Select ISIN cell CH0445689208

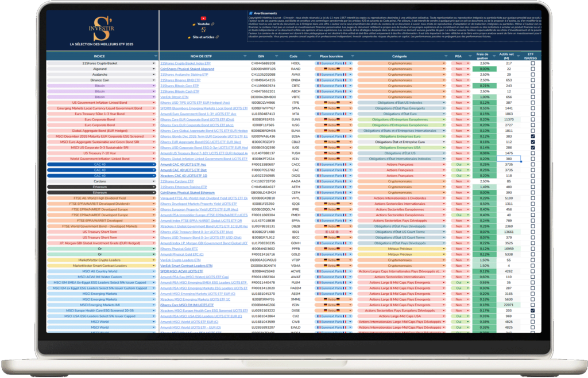coord(263,63)
